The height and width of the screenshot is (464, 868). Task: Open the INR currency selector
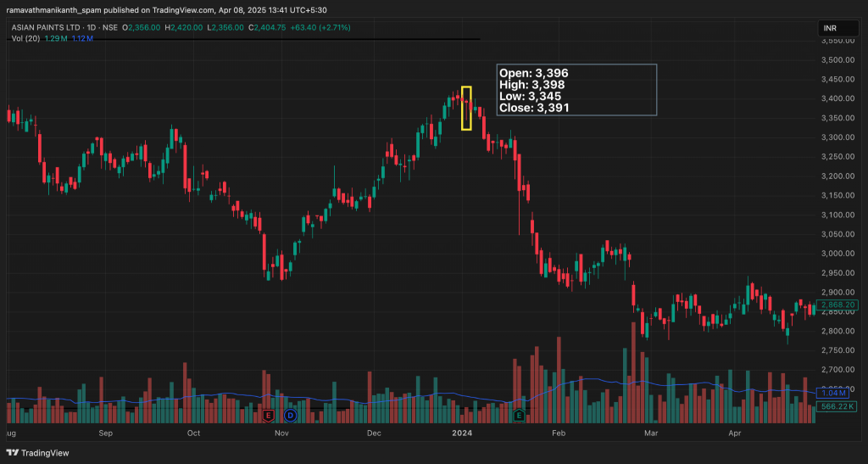tap(838, 28)
